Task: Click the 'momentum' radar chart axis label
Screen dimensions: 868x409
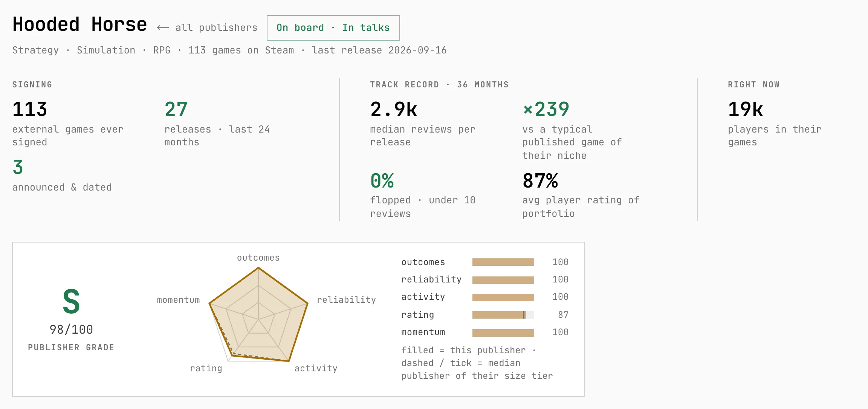Action: point(178,300)
